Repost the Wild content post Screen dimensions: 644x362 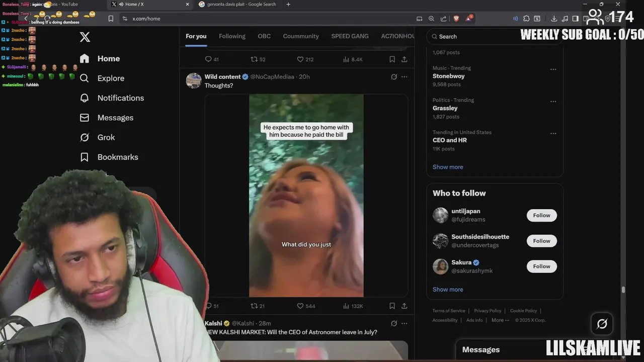(258, 306)
